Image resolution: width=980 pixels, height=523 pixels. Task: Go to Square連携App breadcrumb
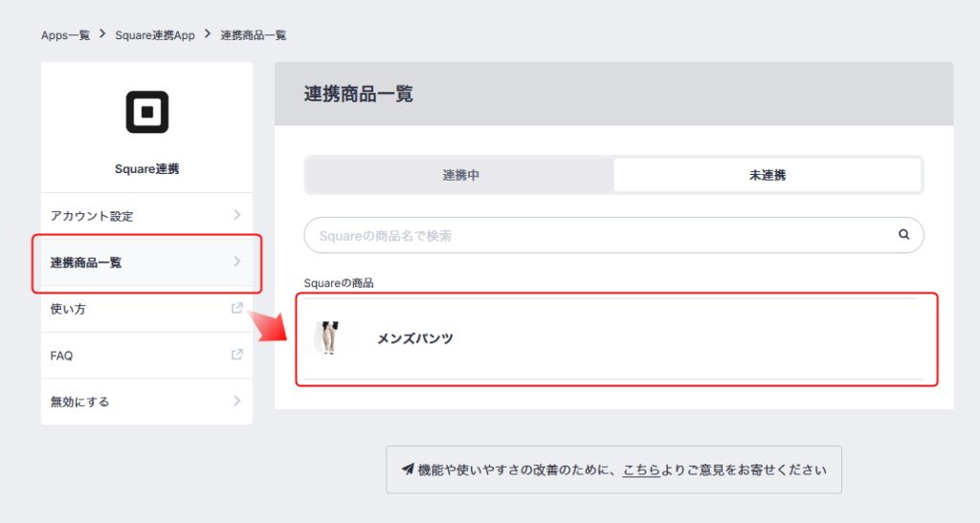tap(155, 35)
